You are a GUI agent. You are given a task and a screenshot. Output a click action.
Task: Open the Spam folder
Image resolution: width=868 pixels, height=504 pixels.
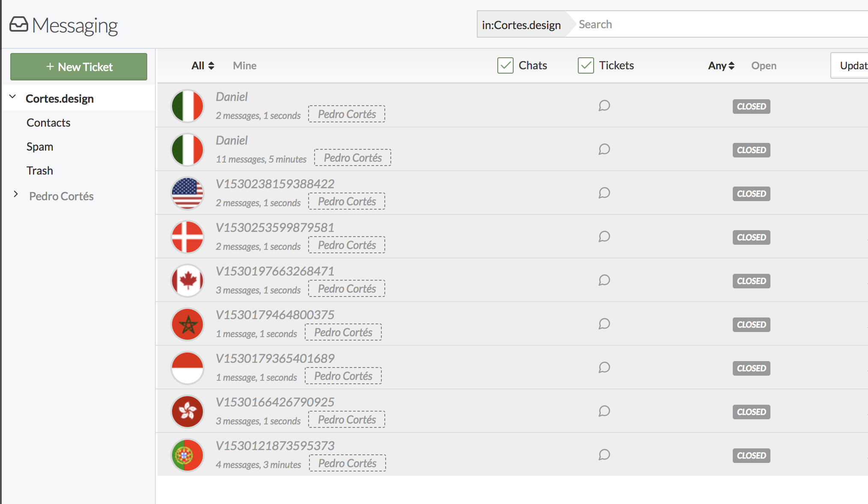pyautogui.click(x=40, y=147)
